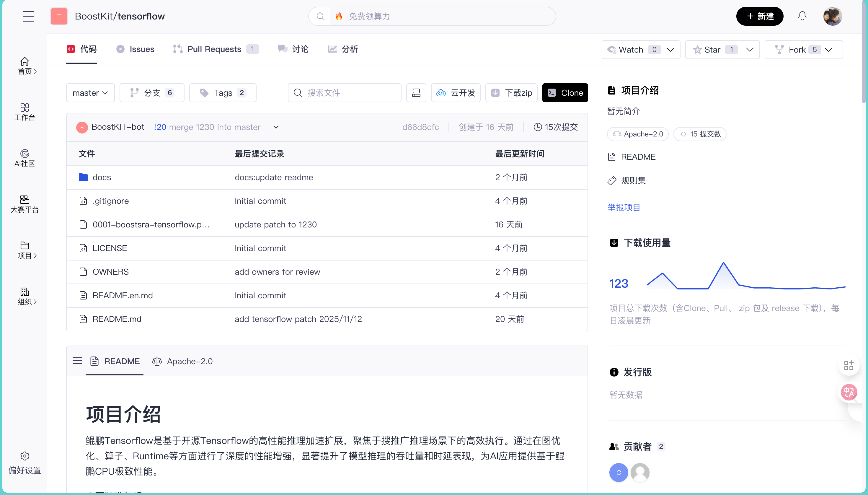The image size is (868, 495).
Task: Open the Star dropdown arrow
Action: click(750, 50)
